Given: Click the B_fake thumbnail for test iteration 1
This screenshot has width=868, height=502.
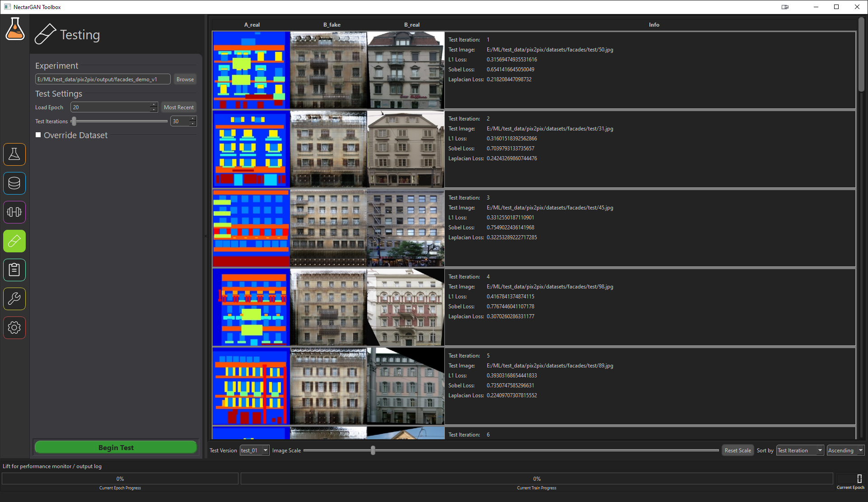Looking at the screenshot, I should (x=328, y=70).
